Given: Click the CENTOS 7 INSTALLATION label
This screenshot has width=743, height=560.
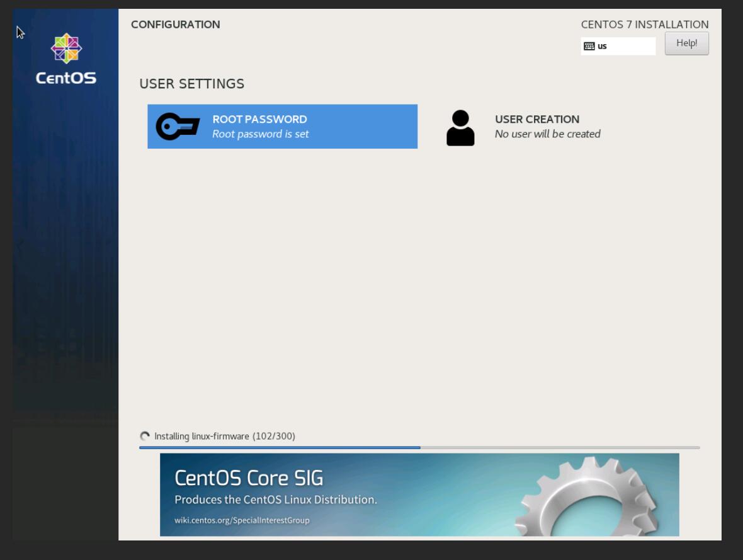Looking at the screenshot, I should [644, 25].
